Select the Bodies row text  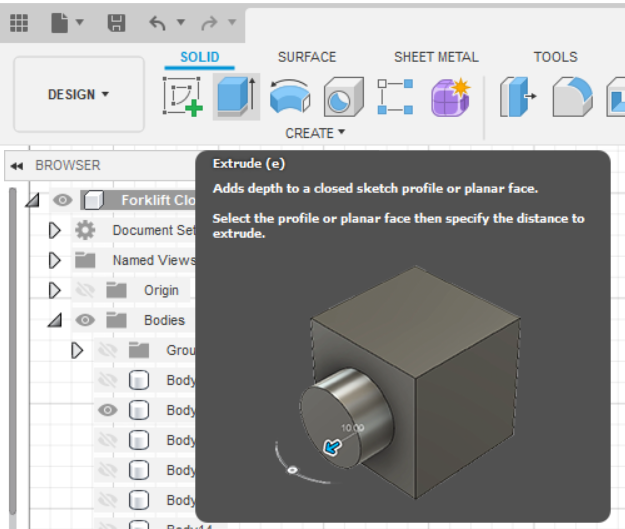pyautogui.click(x=164, y=320)
